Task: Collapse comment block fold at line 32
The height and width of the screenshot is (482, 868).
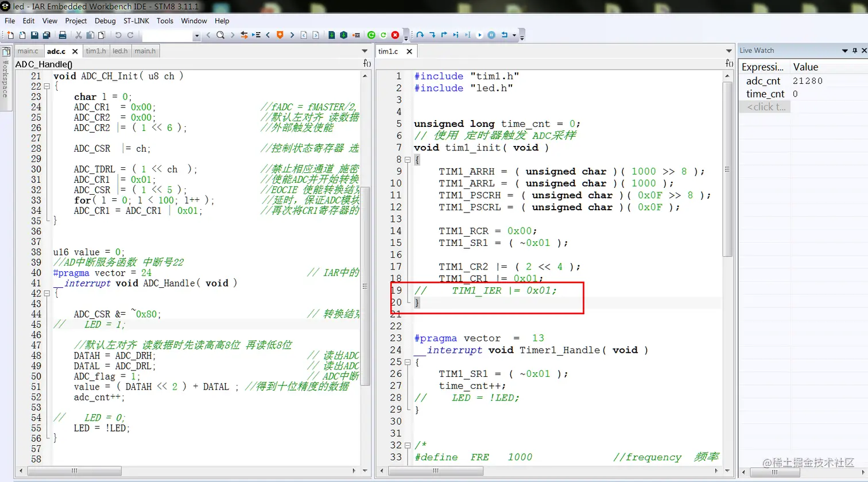Action: click(408, 445)
